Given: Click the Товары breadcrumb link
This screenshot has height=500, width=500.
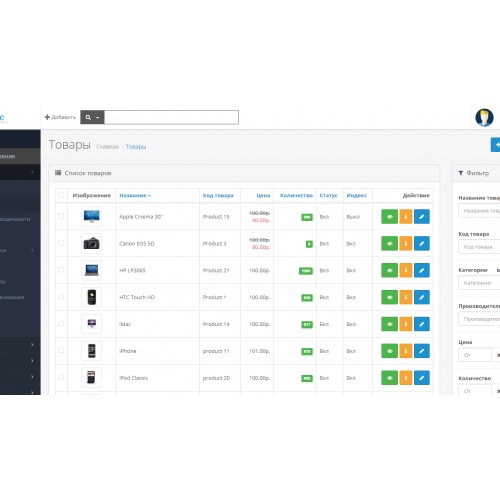Looking at the screenshot, I should [136, 147].
